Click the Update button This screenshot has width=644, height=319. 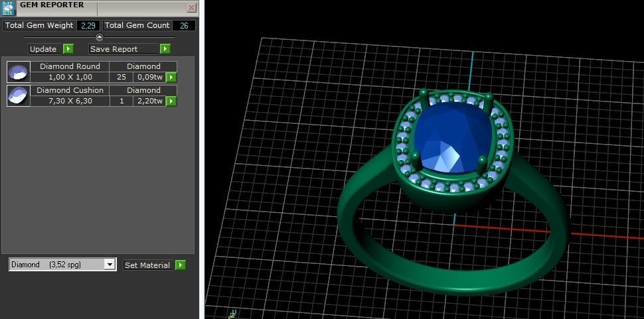pyautogui.click(x=45, y=49)
